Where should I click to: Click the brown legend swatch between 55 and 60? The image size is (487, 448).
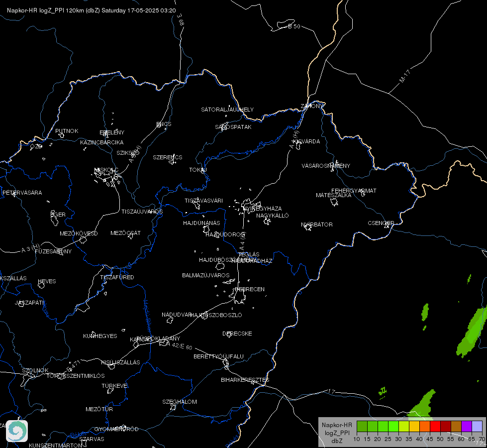pyautogui.click(x=456, y=426)
